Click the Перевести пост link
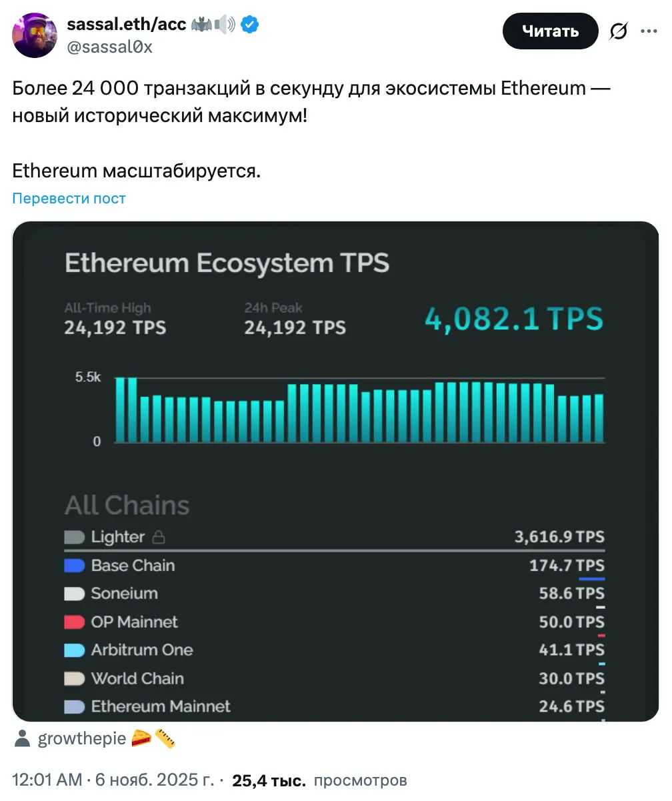Screen dimensions: 672x801 point(69,198)
